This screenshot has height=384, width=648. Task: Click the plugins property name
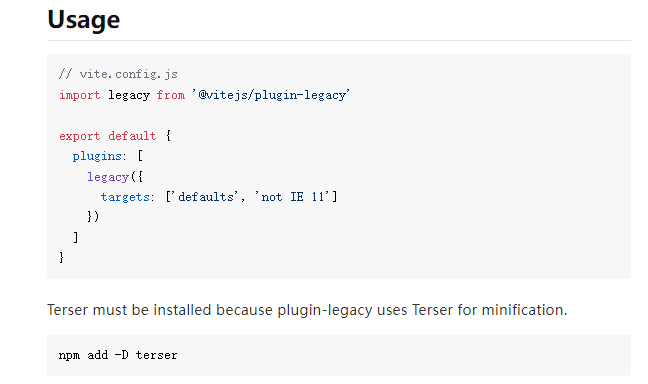(97, 156)
